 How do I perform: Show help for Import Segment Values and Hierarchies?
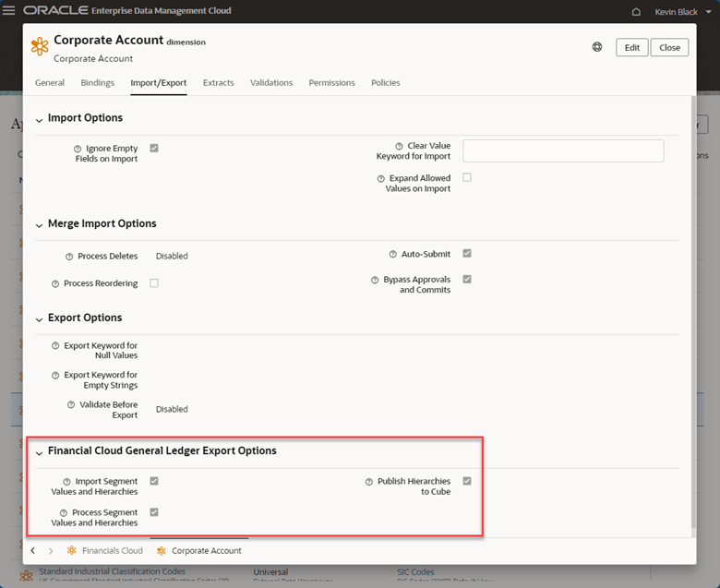pos(66,482)
